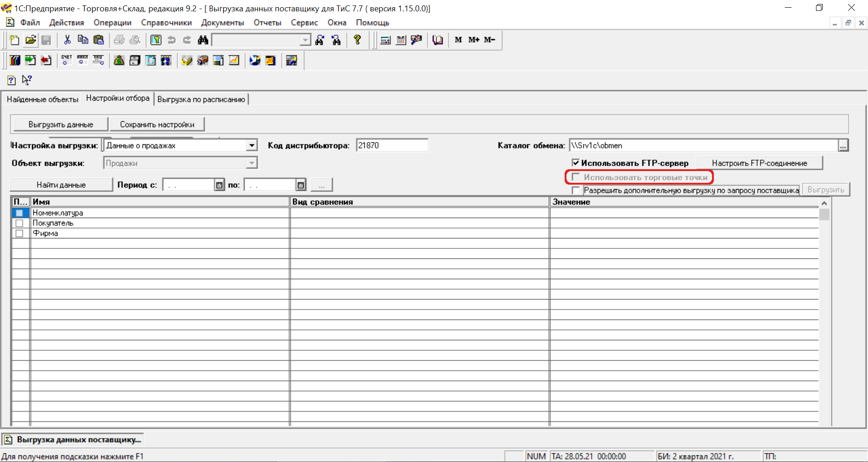Open the Calendar toolbar icon
Image resolution: width=868 pixels, height=462 pixels.
click(x=401, y=40)
